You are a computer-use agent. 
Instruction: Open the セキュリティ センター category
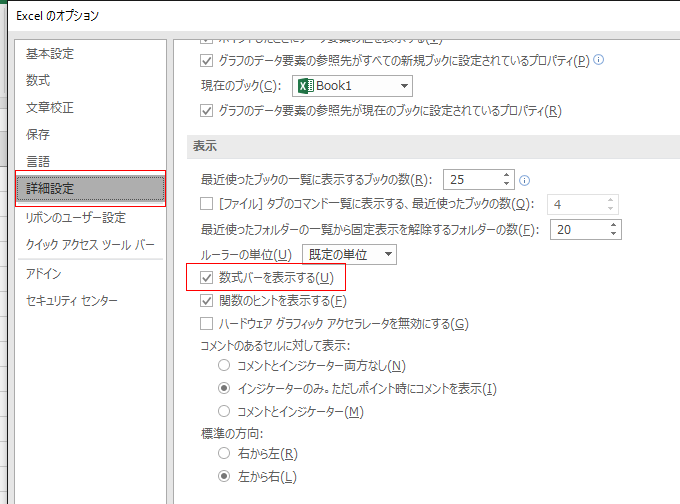coord(72,301)
